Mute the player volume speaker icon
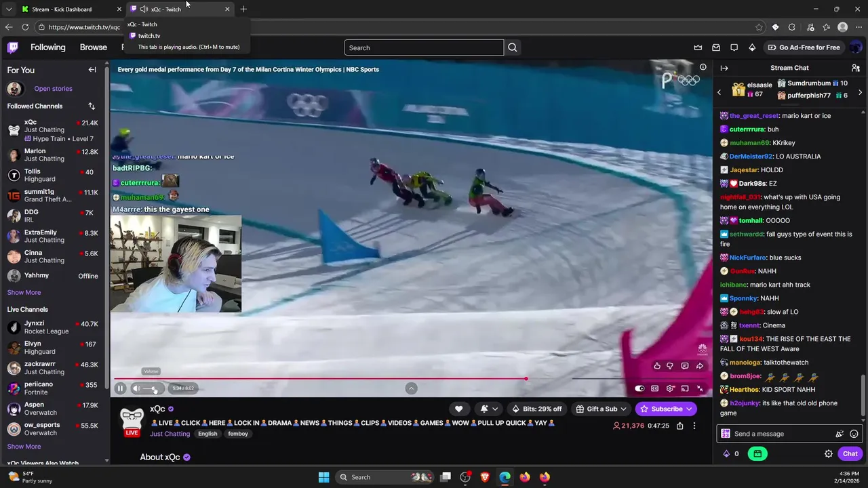Image resolution: width=868 pixels, height=488 pixels. coord(136,388)
